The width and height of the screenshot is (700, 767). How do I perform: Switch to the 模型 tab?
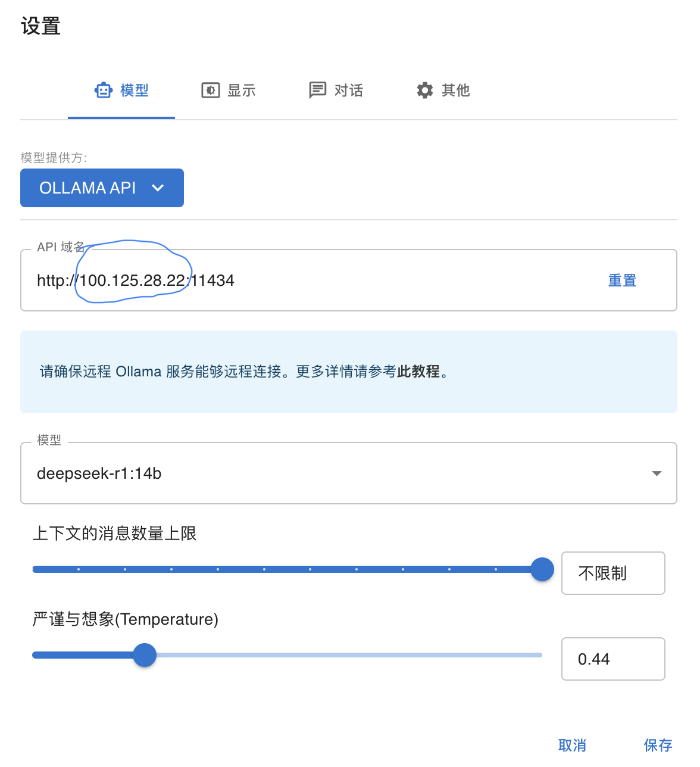[121, 91]
